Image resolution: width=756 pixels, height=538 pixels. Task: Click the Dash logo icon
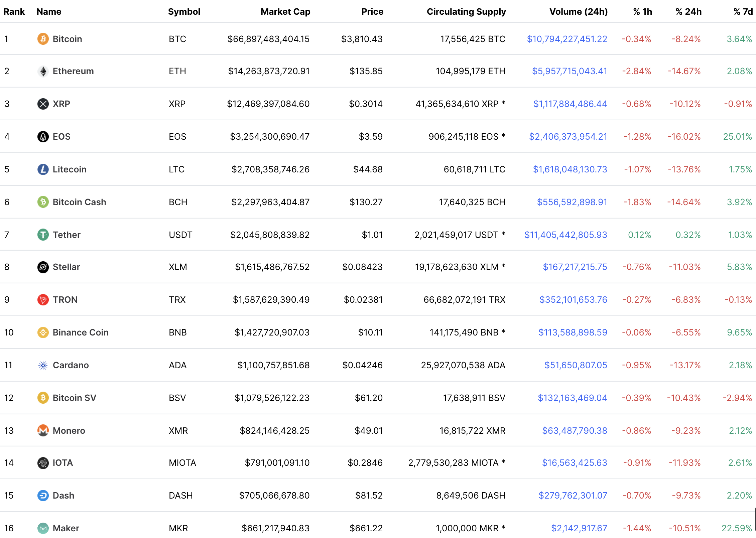click(43, 496)
